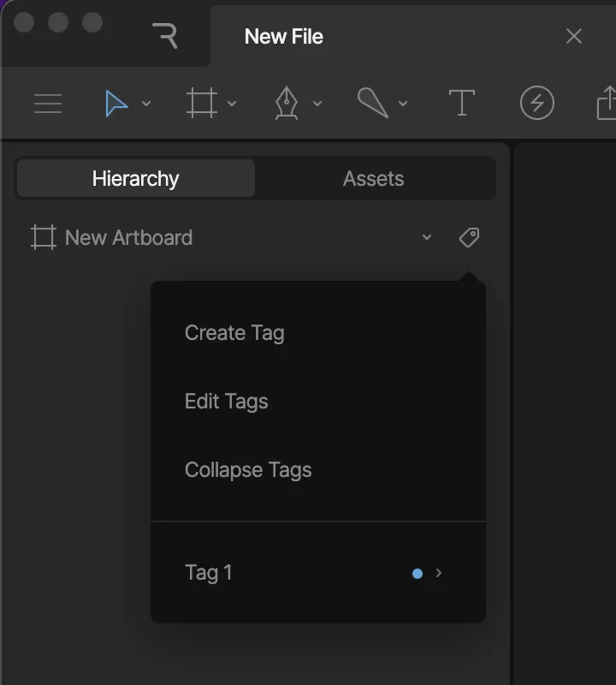Activate the Pen tool

[x=288, y=103]
